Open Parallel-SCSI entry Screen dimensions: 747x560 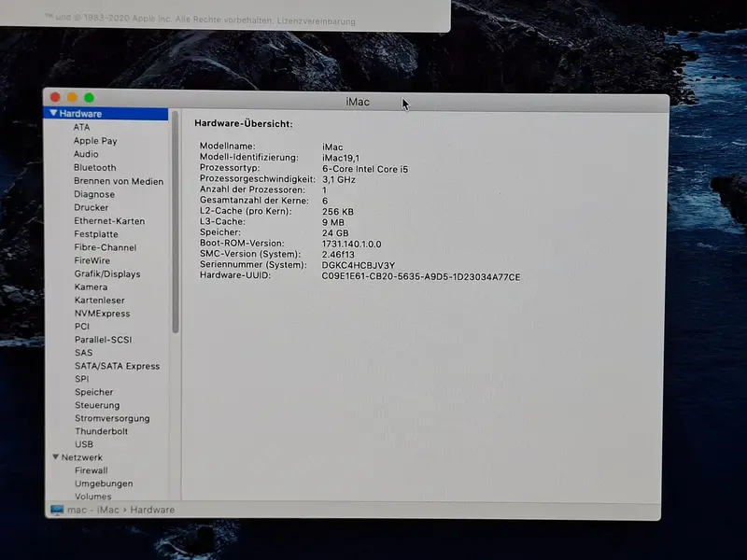click(103, 340)
